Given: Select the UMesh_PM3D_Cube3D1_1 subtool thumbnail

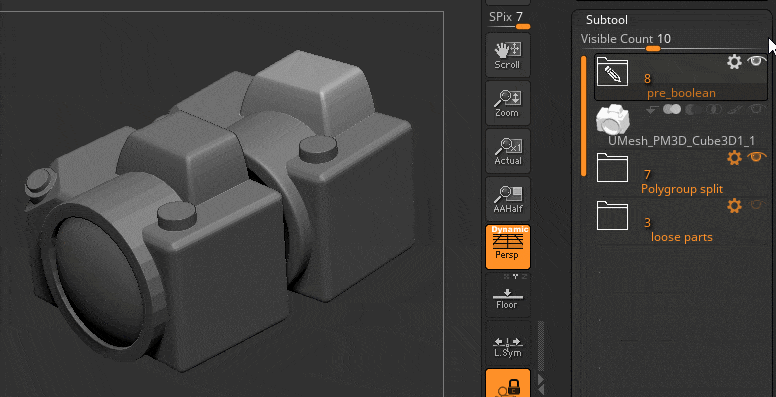Looking at the screenshot, I should point(612,119).
